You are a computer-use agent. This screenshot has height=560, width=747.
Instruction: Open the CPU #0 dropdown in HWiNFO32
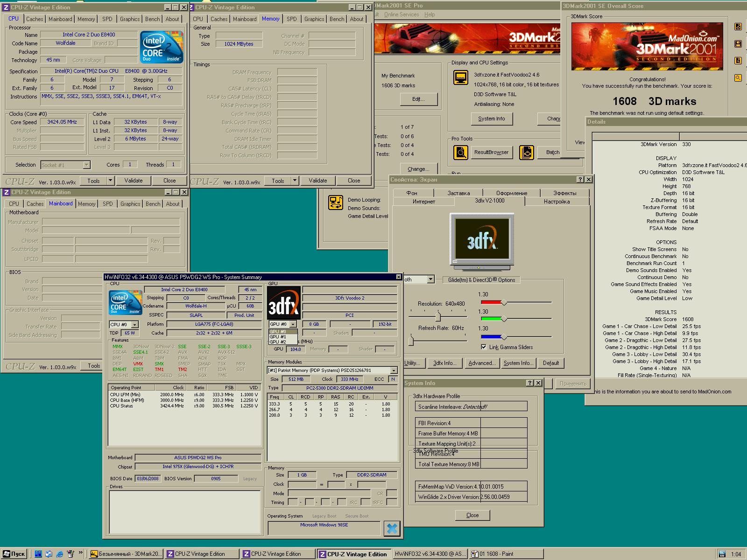(135, 324)
